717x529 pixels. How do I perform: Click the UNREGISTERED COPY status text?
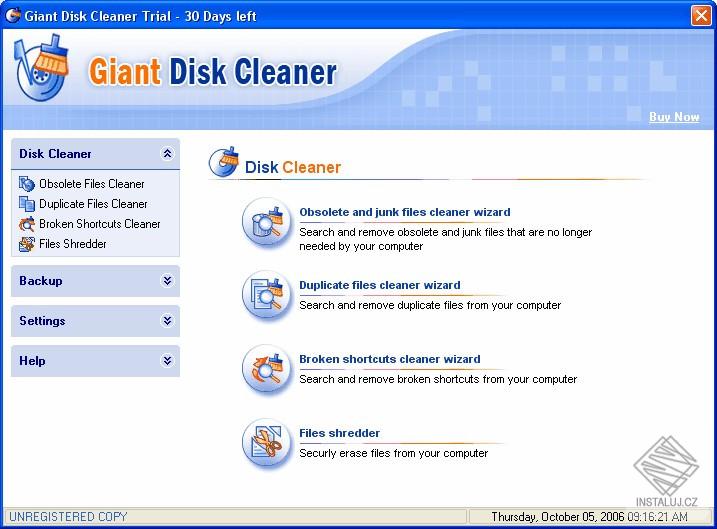pyautogui.click(x=68, y=517)
